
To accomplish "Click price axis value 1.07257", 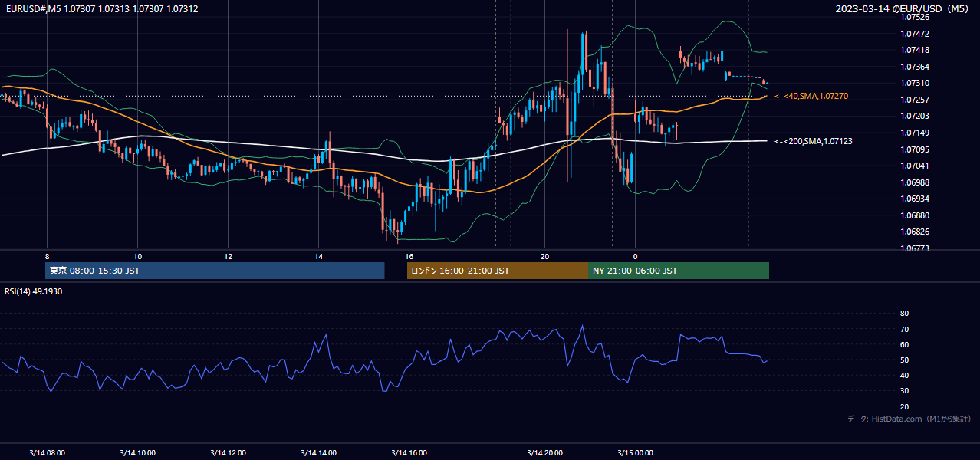I will click(914, 100).
